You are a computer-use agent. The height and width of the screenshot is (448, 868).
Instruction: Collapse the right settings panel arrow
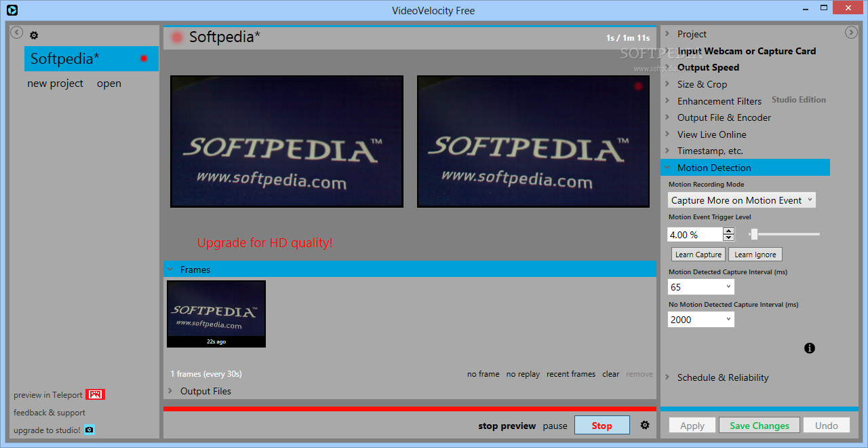(851, 33)
